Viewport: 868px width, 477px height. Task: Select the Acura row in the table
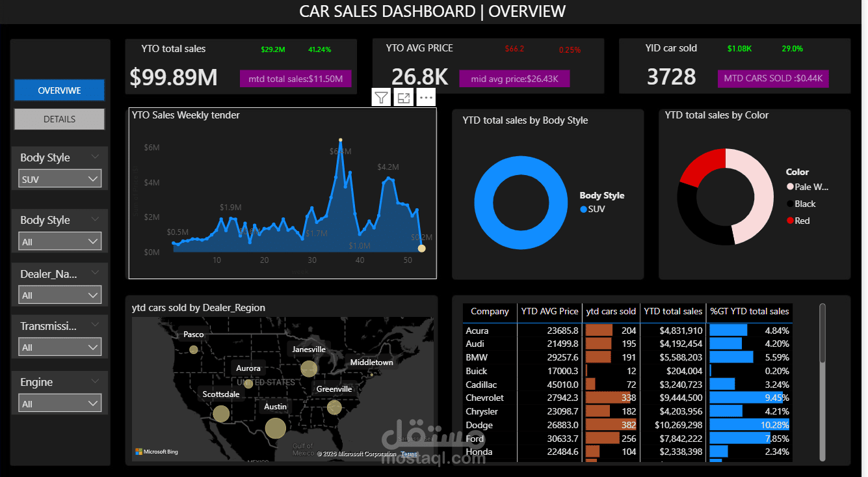point(627,331)
